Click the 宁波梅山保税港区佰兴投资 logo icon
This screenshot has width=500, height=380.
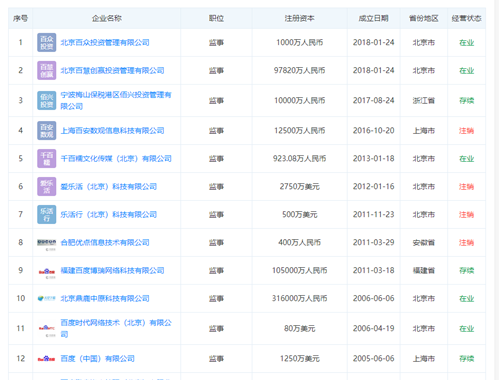click(47, 101)
